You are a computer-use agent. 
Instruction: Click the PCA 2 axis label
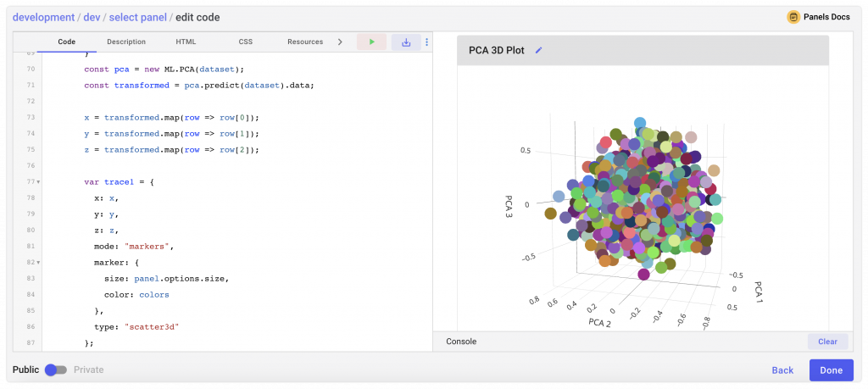click(x=599, y=321)
